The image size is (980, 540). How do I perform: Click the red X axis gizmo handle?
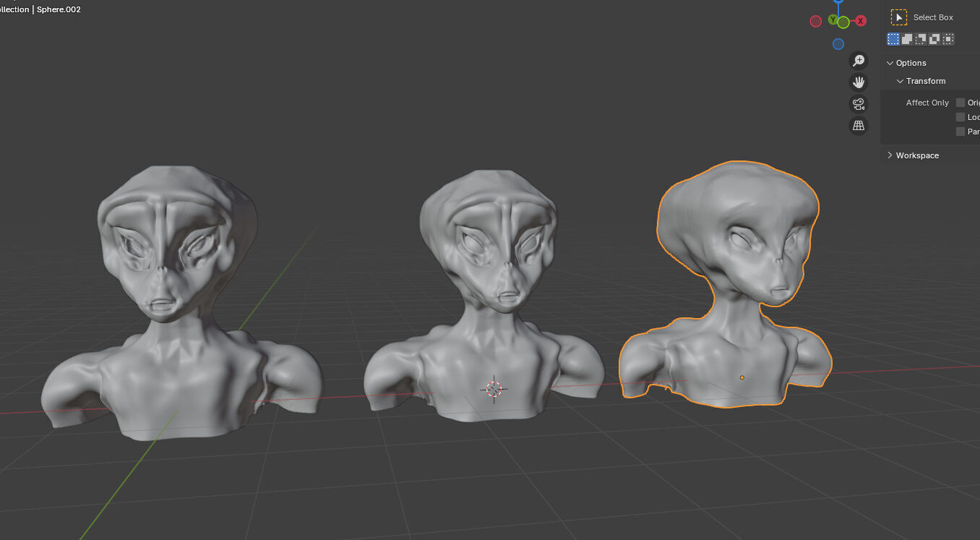pos(861,21)
